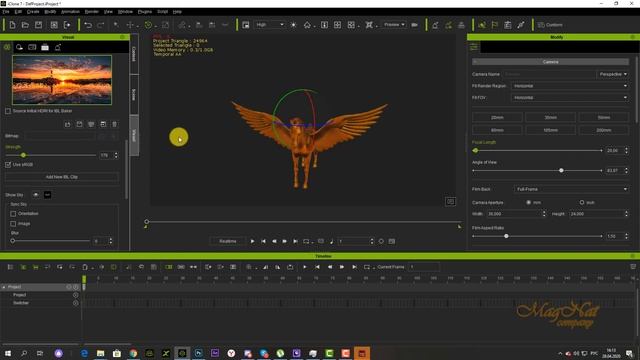
Task: Open the Film Back Full-Frame dropdown
Action: tap(571, 189)
